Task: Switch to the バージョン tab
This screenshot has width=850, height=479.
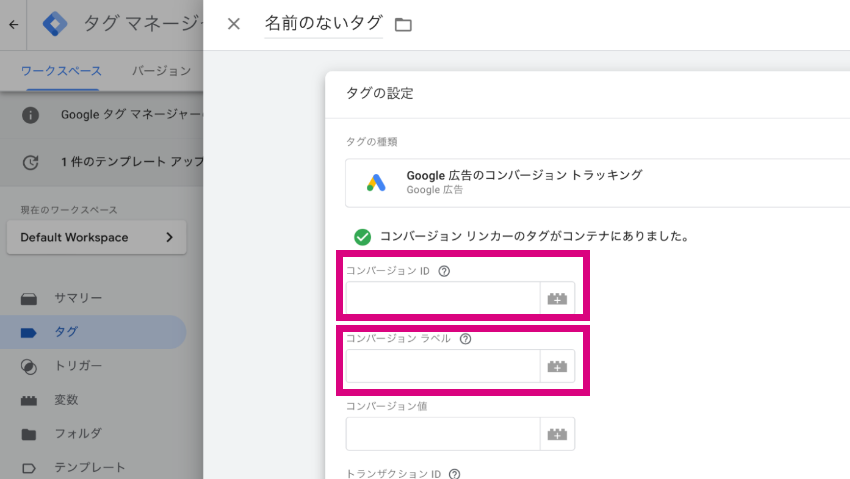Action: [x=162, y=70]
